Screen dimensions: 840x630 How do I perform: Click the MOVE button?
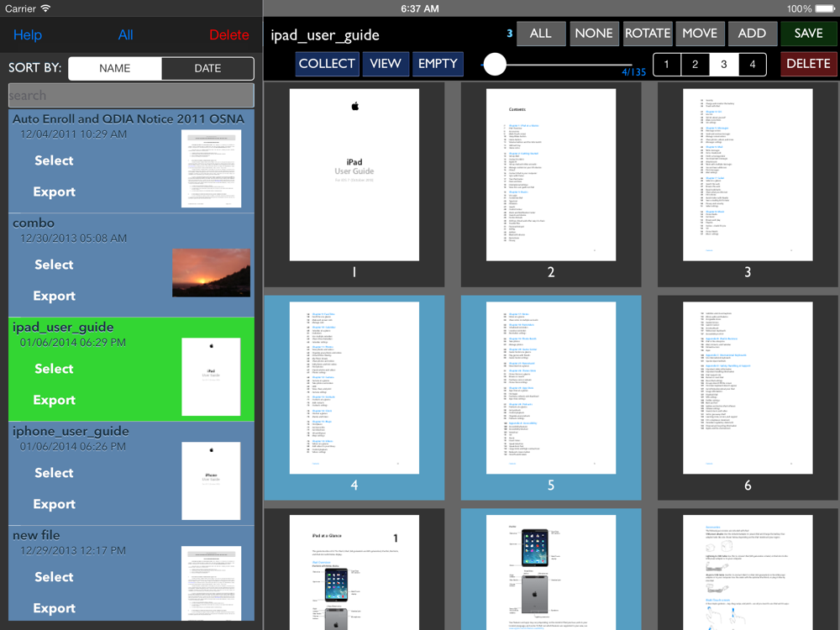[700, 34]
